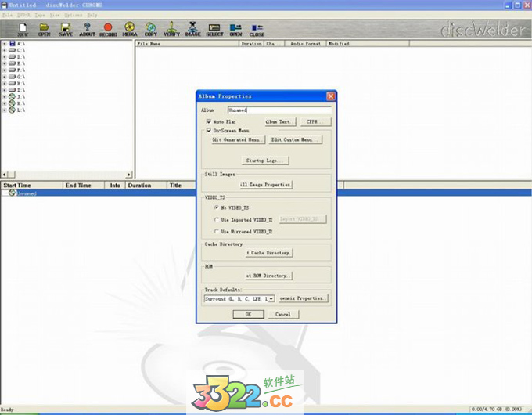Select the D:\ hard drive icon
The height and width of the screenshot is (415, 532).
[x=13, y=56]
